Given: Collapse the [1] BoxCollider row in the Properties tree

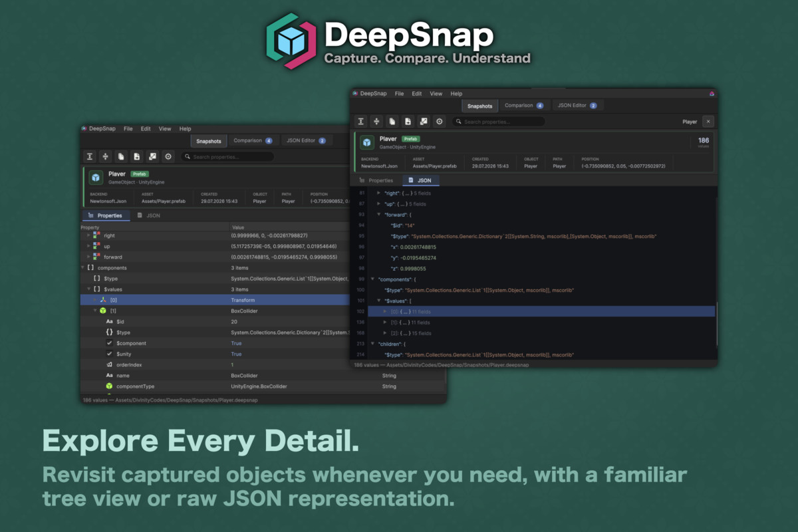Looking at the screenshot, I should click(x=94, y=311).
